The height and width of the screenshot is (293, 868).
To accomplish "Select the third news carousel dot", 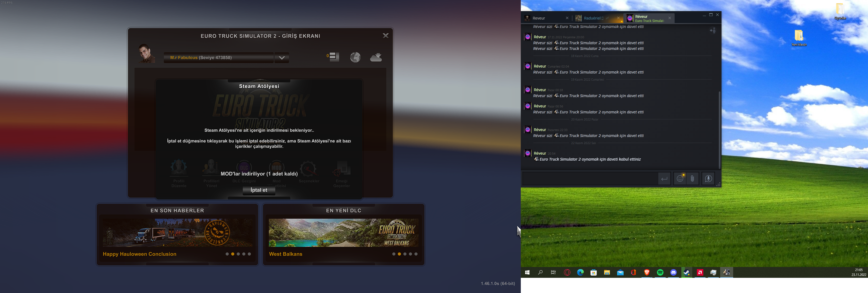I will pos(238,254).
